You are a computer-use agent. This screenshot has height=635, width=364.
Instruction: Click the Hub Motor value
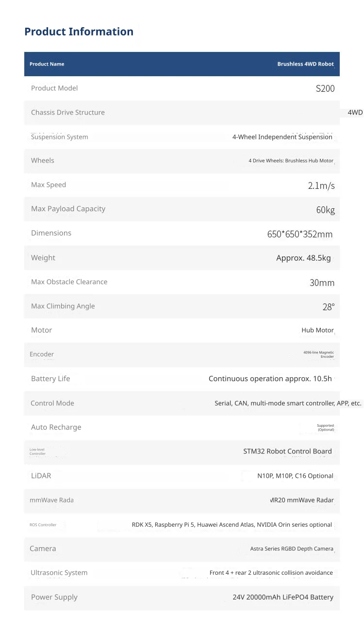click(x=317, y=330)
